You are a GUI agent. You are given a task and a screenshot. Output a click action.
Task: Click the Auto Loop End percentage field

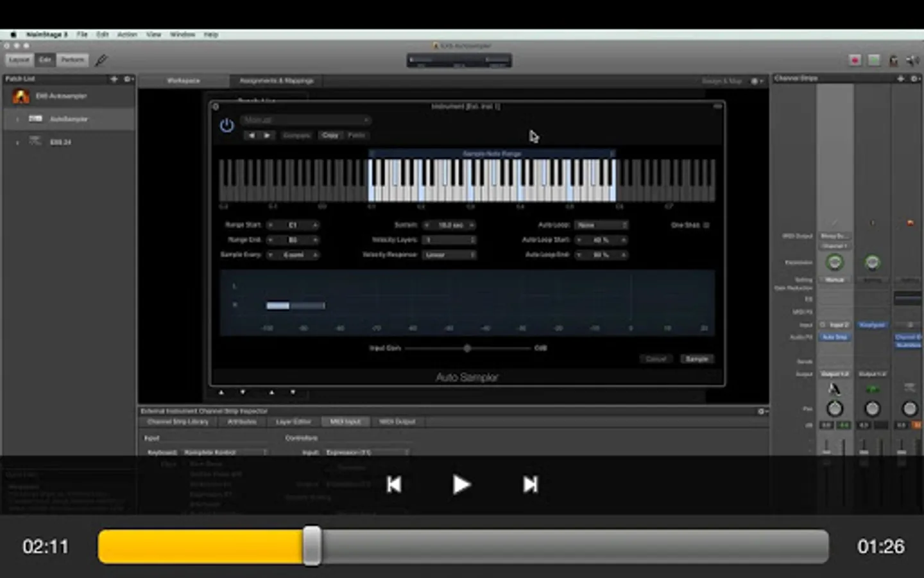pyautogui.click(x=601, y=255)
